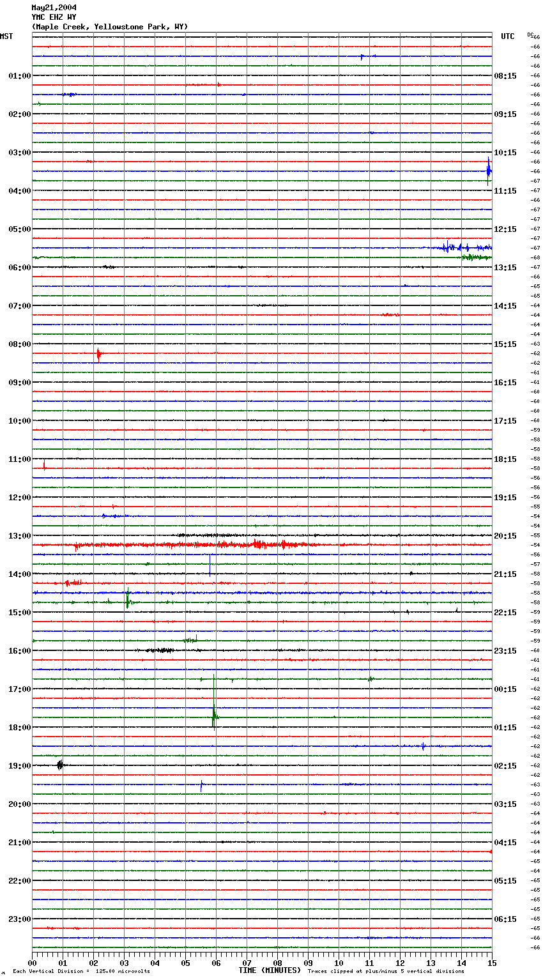Image resolution: width=543 pixels, height=980 pixels.
Task: Click the "04:15" UTC time label
Action: (x=505, y=843)
